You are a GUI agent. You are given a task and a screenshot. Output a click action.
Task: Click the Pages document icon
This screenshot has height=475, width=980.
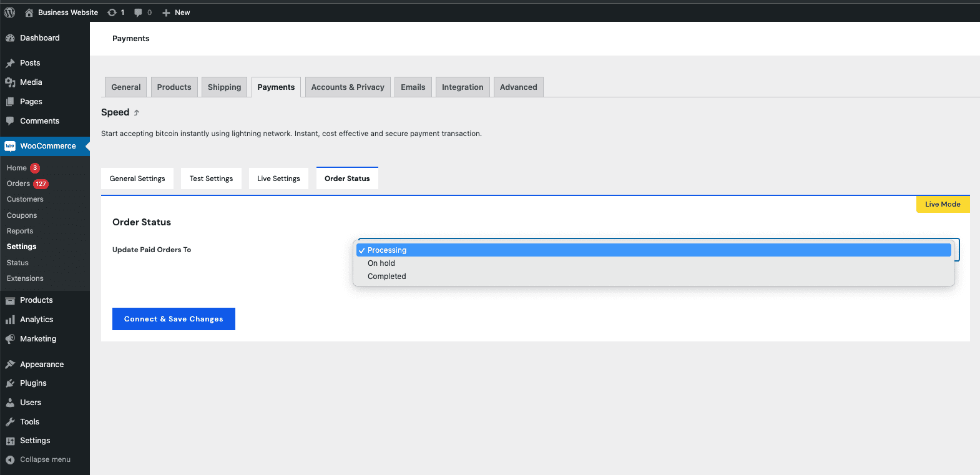coord(10,102)
